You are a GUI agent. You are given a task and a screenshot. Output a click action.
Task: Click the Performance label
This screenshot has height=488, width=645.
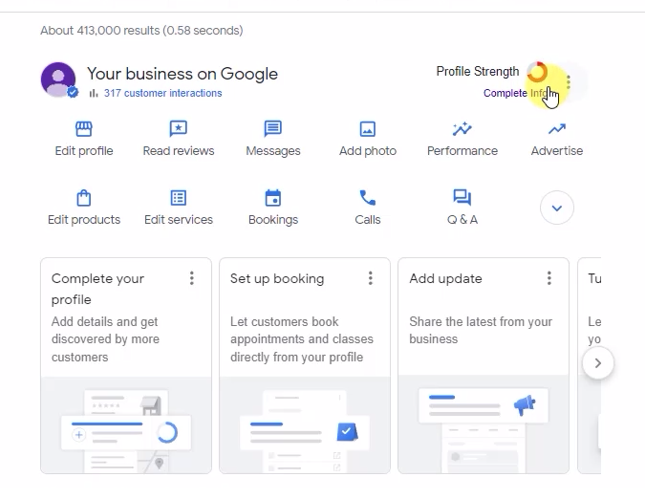[462, 151]
